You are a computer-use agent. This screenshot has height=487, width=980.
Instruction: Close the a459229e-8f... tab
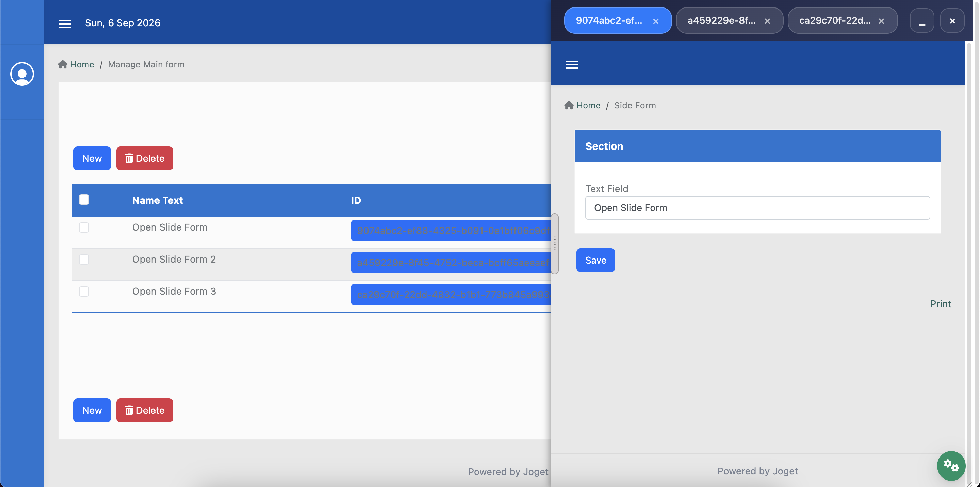[x=767, y=21]
